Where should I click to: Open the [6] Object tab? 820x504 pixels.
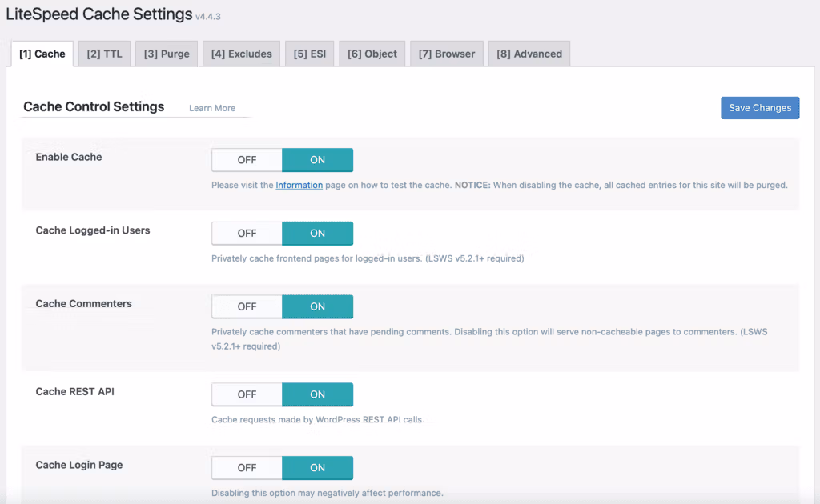(372, 54)
